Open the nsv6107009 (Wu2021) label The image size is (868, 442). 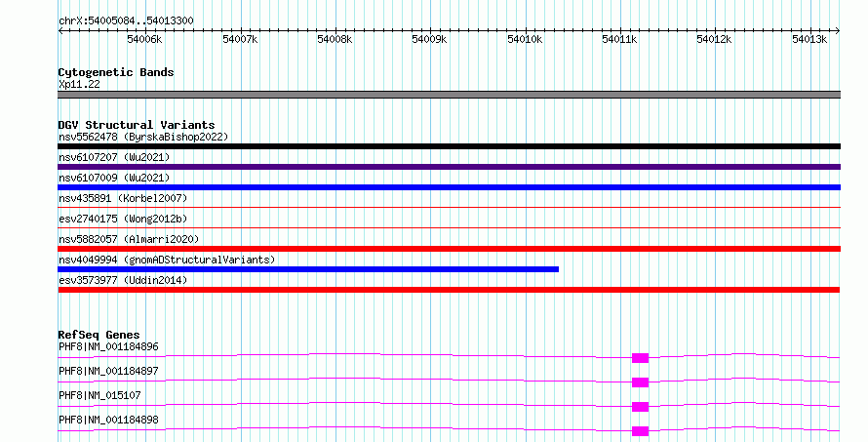click(x=114, y=178)
